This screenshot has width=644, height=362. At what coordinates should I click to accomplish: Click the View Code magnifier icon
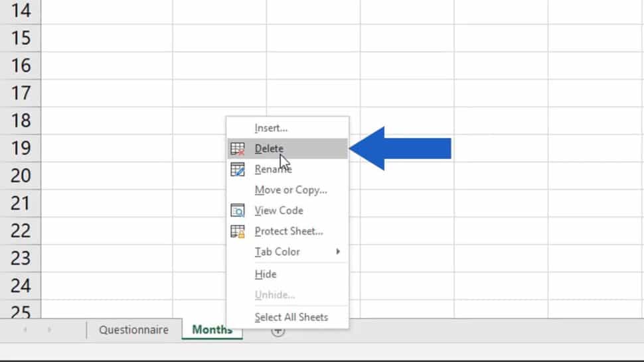[x=238, y=210]
